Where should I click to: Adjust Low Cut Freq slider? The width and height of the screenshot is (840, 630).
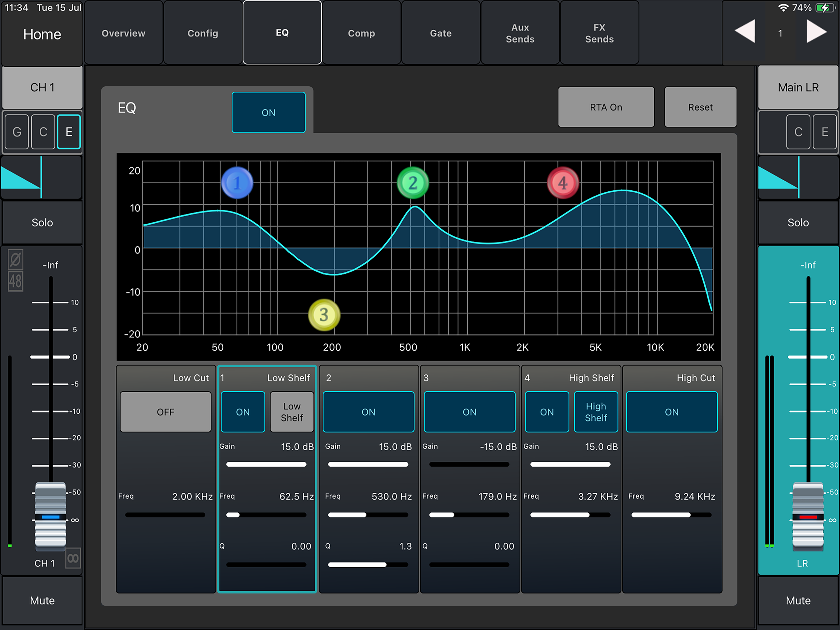tap(165, 515)
